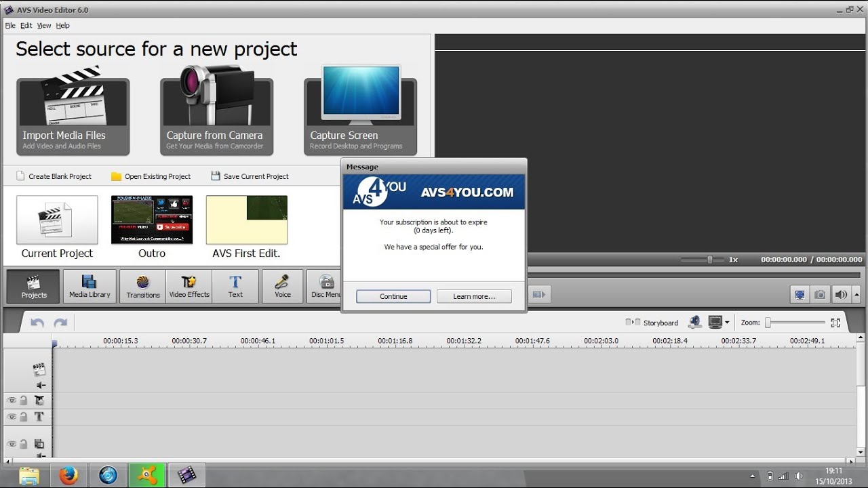The image size is (868, 488).
Task: Click the preview volume speaker icon
Action: [x=841, y=295]
